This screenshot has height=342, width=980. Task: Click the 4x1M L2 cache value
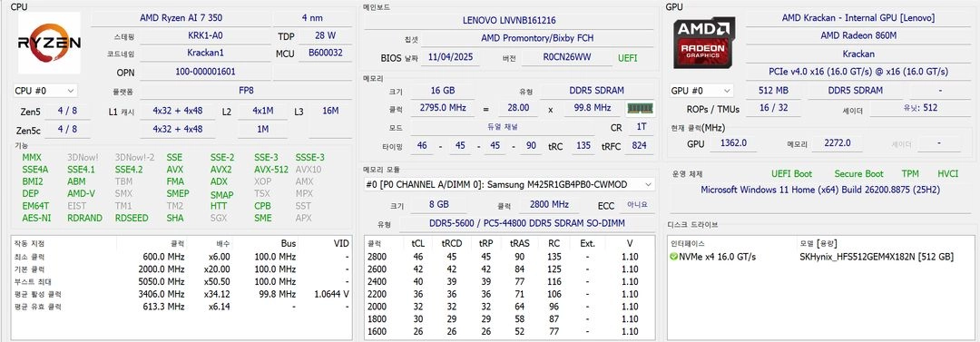tap(262, 112)
